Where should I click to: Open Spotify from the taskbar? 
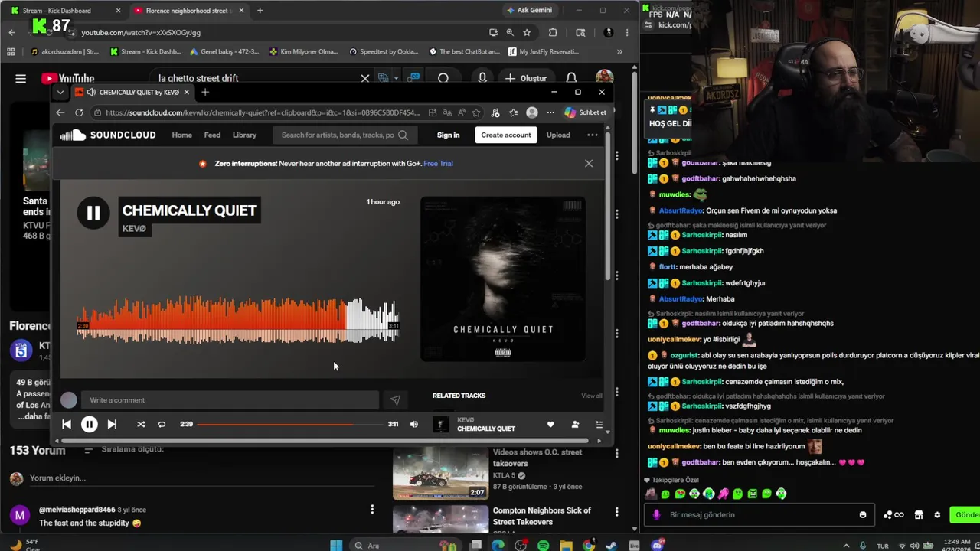[x=544, y=546]
